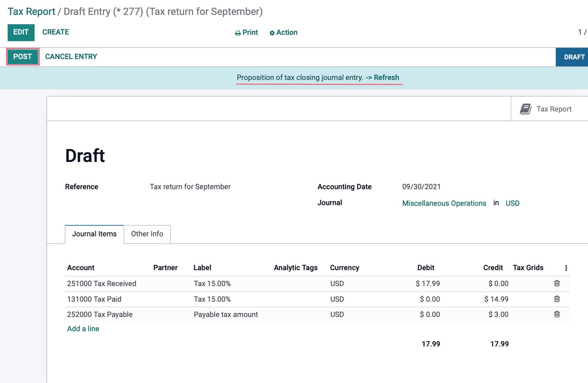This screenshot has width=588, height=383.
Task: Select the 131000 Tax Paid account cell
Action: pyautogui.click(x=94, y=299)
